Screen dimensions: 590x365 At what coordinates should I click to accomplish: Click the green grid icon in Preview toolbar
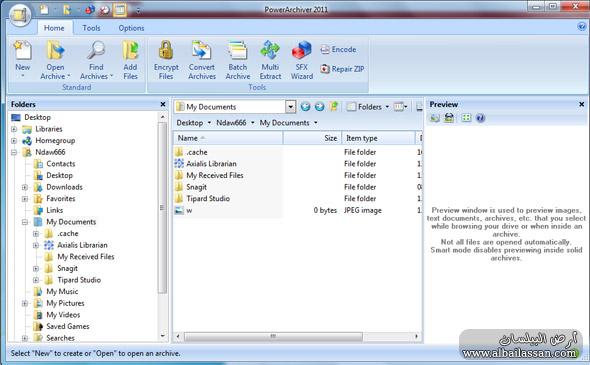tap(466, 118)
